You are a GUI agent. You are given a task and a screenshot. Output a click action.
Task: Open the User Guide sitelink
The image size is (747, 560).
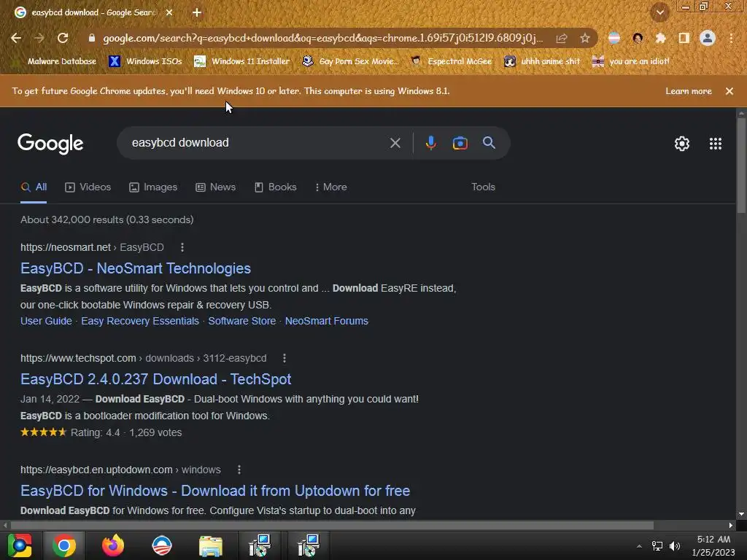46,321
